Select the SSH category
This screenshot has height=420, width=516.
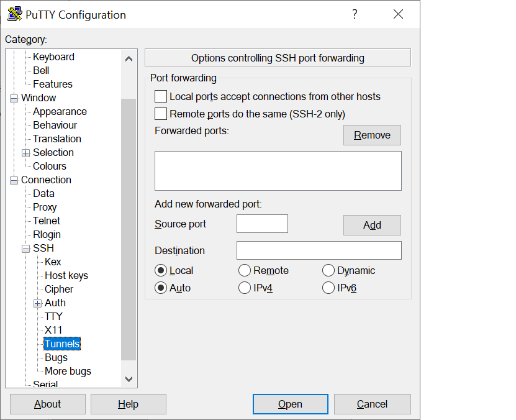tap(43, 248)
